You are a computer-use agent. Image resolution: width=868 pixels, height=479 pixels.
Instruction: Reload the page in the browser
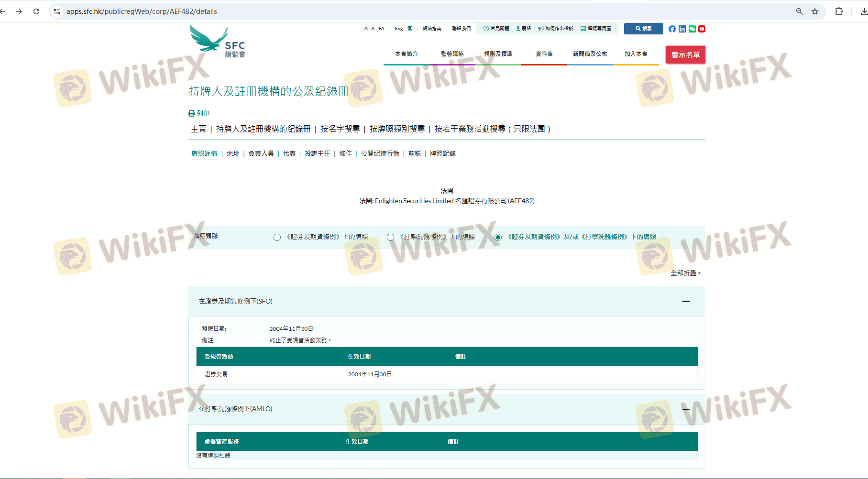click(36, 11)
